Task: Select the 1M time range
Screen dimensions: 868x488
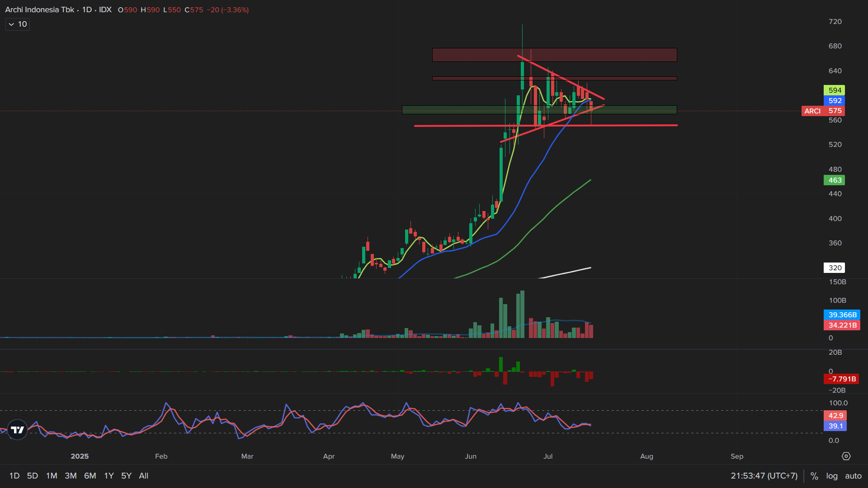Action: click(52, 476)
